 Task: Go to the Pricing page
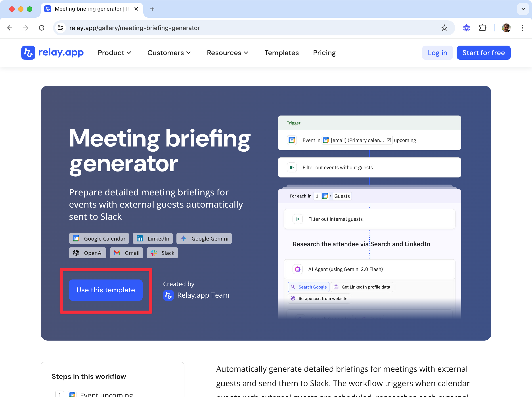pyautogui.click(x=324, y=53)
